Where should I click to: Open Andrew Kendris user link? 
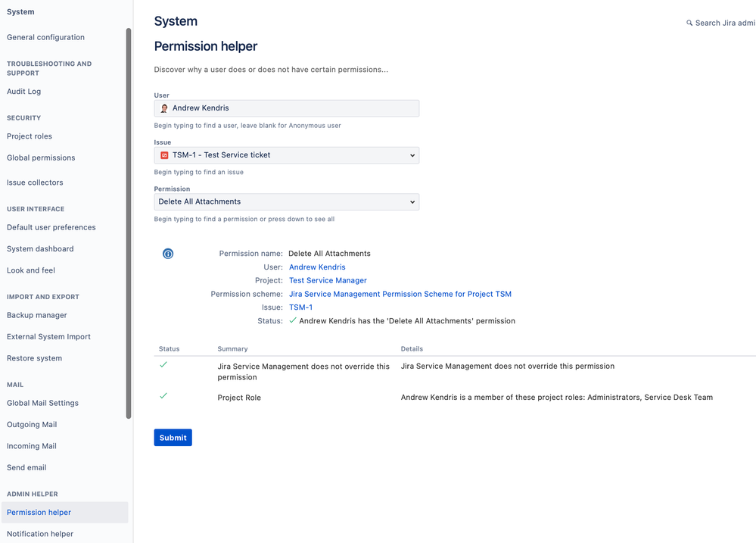(317, 267)
